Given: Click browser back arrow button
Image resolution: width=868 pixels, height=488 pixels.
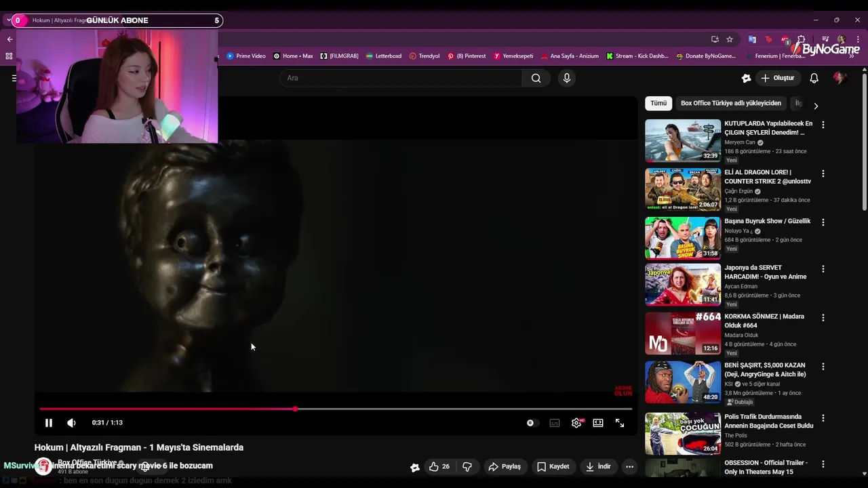Looking at the screenshot, I should point(9,39).
